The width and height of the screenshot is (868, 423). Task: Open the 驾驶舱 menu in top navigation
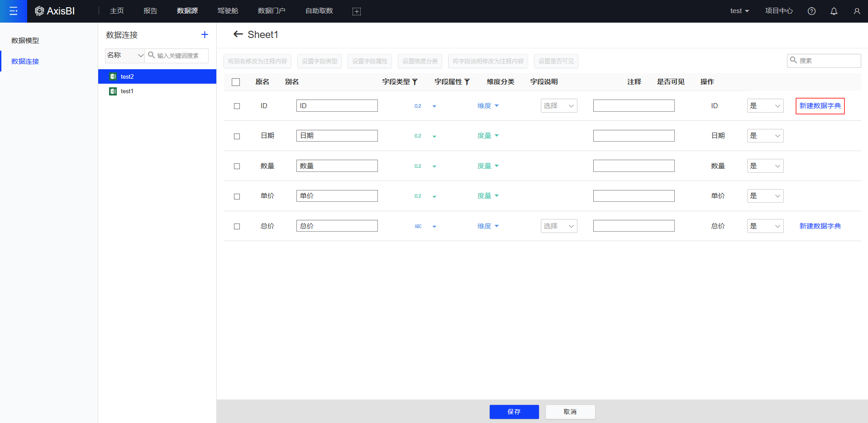point(228,11)
